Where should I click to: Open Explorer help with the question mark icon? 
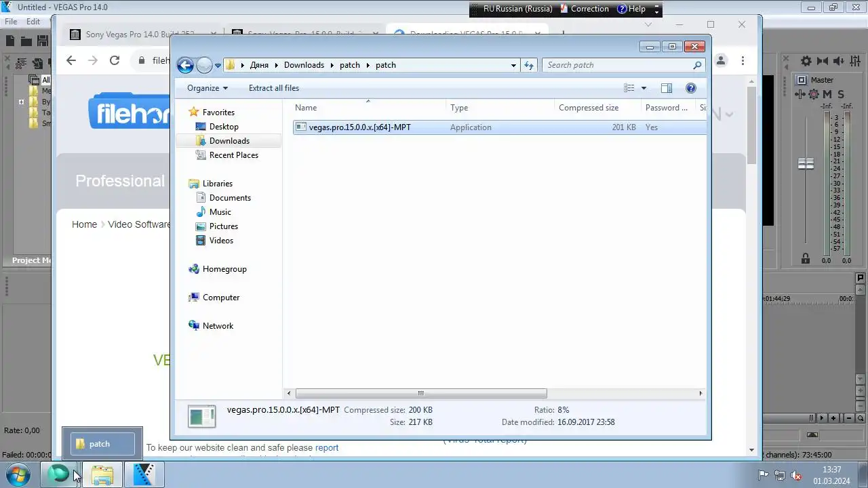click(x=691, y=88)
